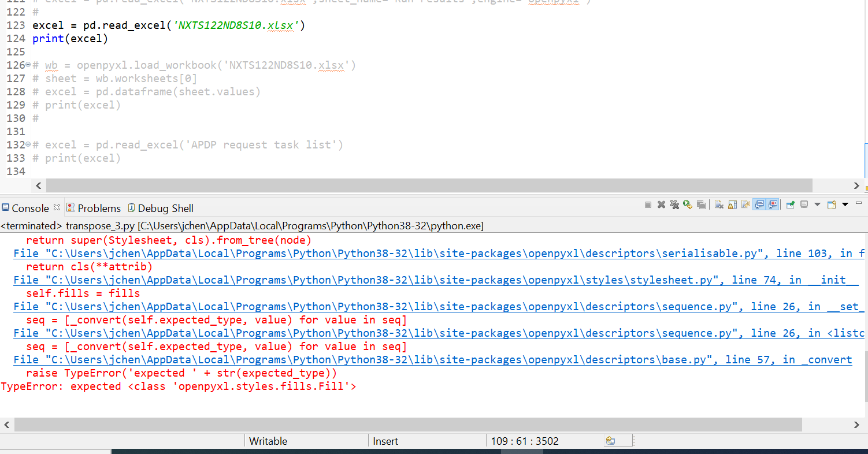Click the Terminate console button
The height and width of the screenshot is (454, 868).
coord(648,204)
